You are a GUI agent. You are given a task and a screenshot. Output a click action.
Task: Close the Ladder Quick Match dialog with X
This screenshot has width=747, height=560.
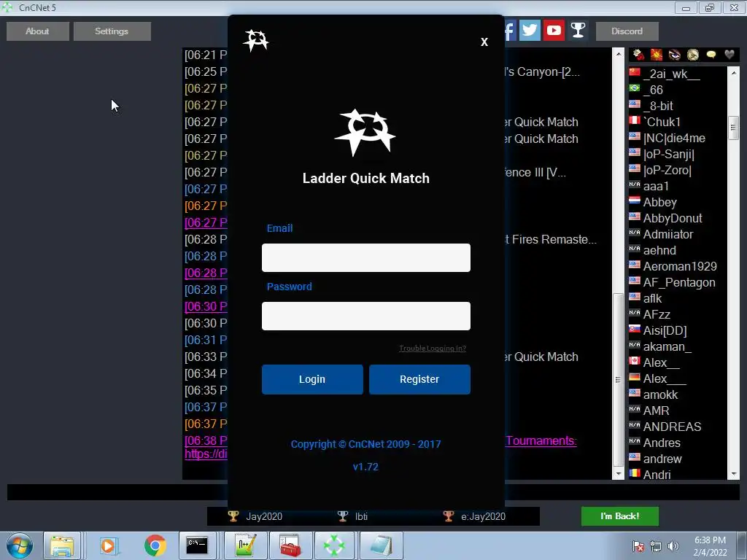point(484,42)
